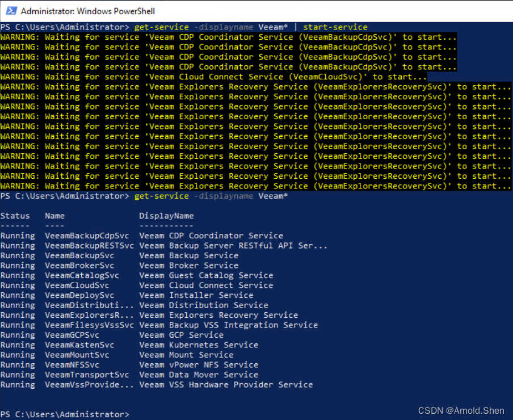Select the VeeamDistributi... service name

[x=89, y=305]
